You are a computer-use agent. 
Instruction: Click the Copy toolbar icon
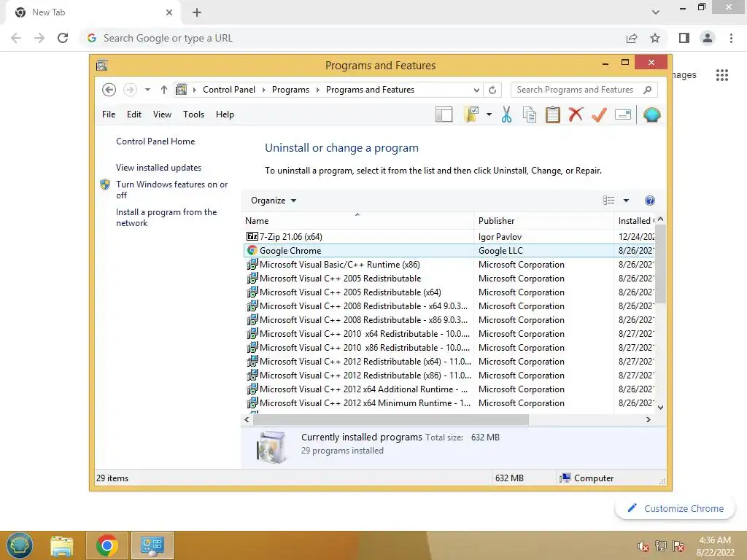pos(530,114)
